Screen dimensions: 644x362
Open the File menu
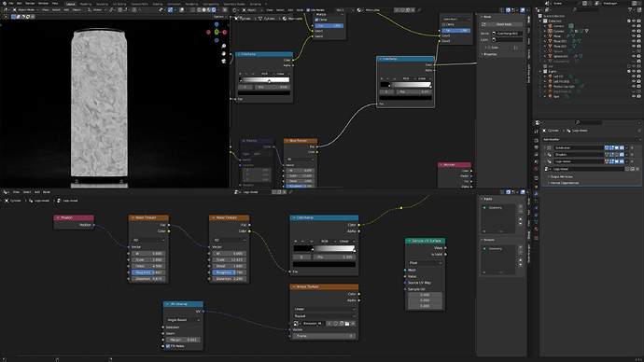[x=10, y=4]
